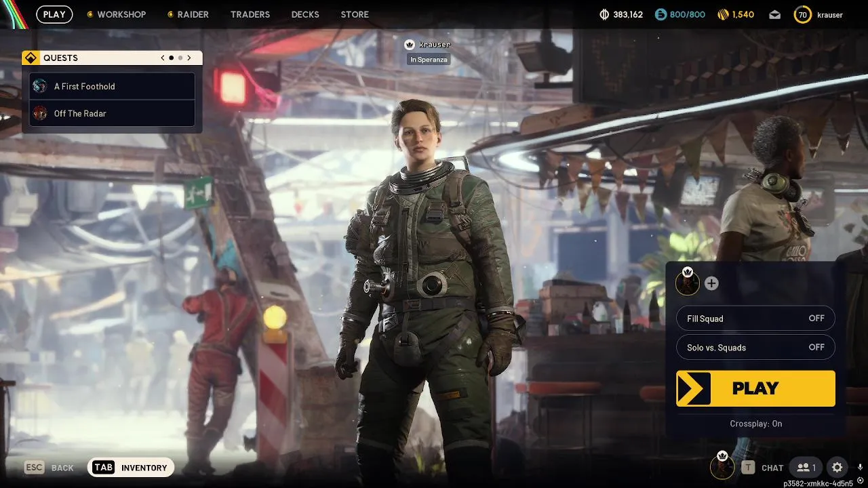868x488 pixels.
Task: Open the Off The Radar quest
Action: tap(112, 113)
